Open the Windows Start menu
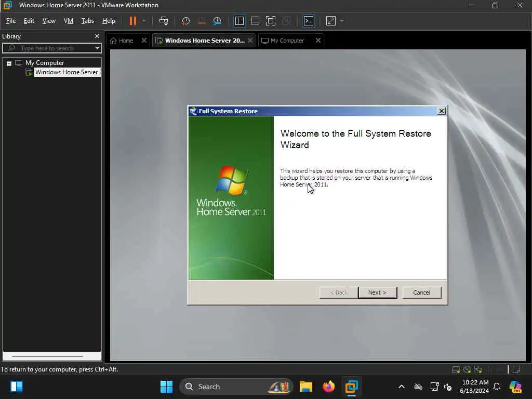This screenshot has width=532, height=399. tap(166, 387)
